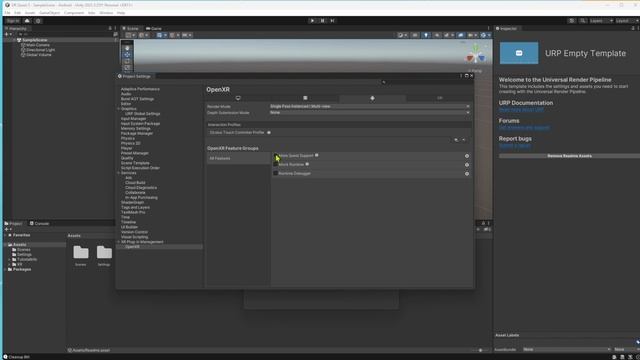Open gear settings for Runtime Debugger
Image resolution: width=640 pixels, height=360 pixels.
[x=467, y=174]
